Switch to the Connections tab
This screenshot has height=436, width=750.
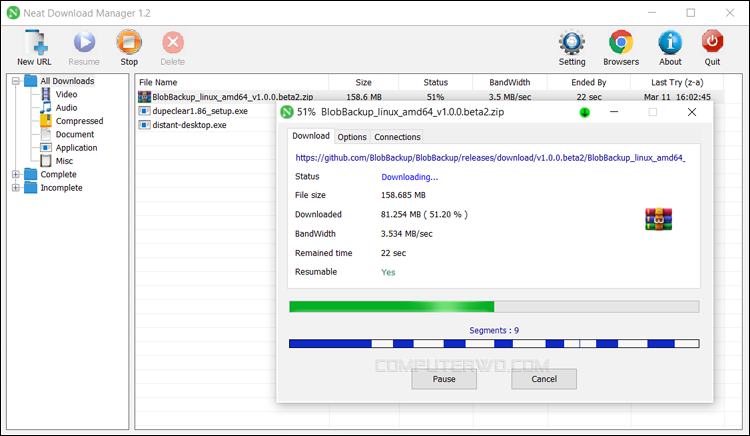[x=397, y=137]
